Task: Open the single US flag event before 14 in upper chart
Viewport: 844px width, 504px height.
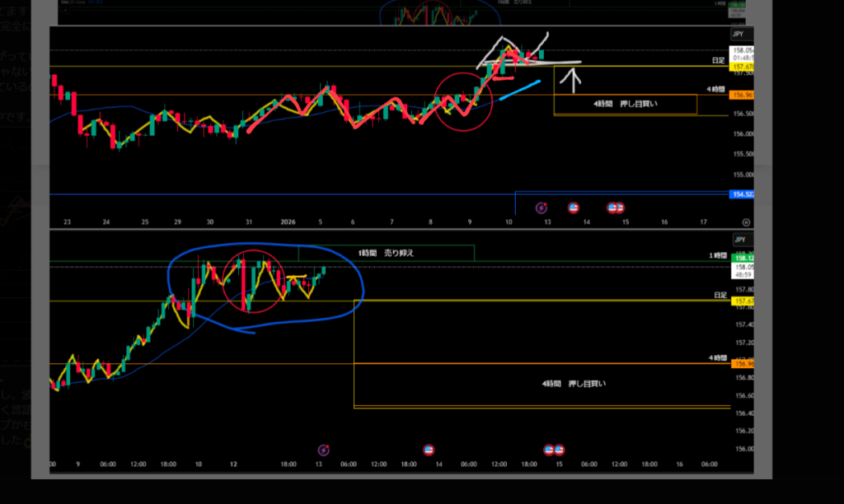Action: (x=574, y=208)
